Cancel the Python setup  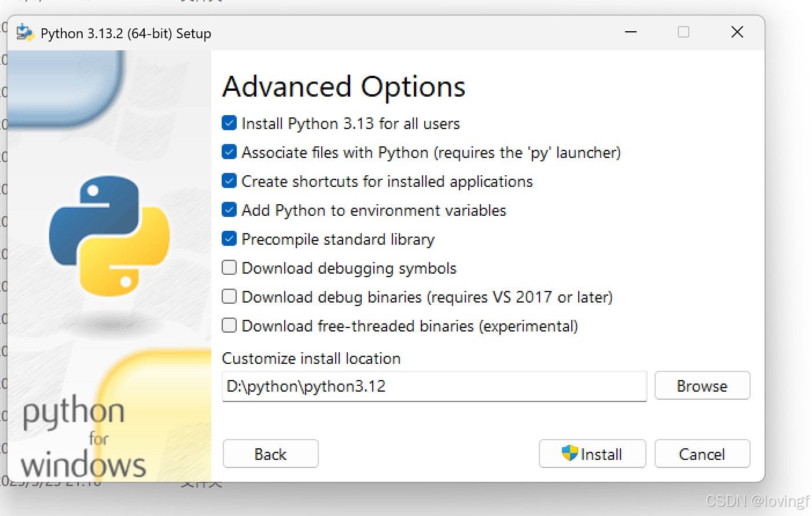coord(702,454)
